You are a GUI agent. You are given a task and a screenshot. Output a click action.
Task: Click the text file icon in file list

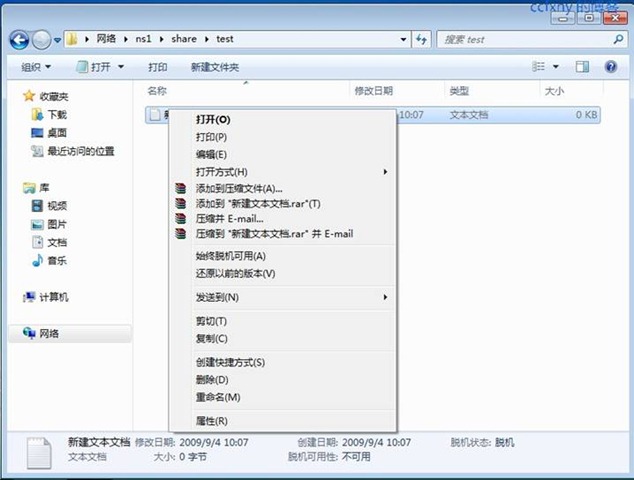[x=155, y=115]
